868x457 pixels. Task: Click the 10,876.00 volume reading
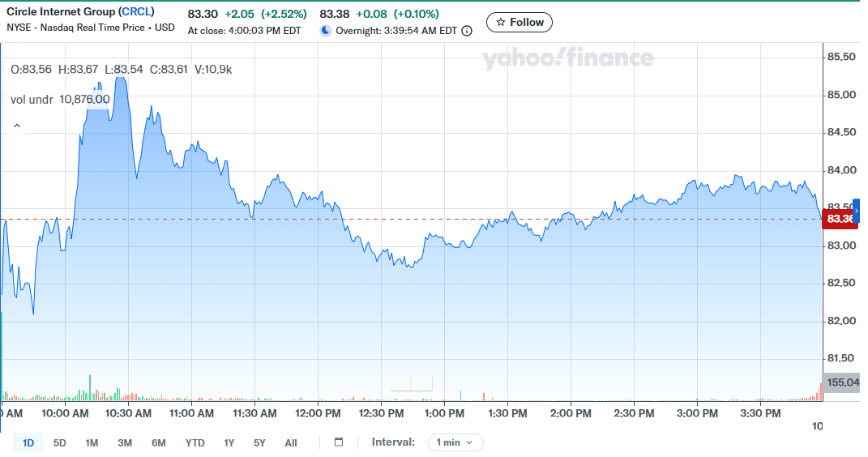click(85, 100)
